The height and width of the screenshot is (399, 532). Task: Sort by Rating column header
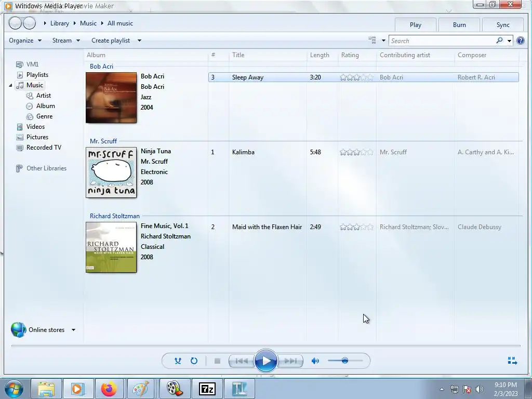(x=350, y=55)
